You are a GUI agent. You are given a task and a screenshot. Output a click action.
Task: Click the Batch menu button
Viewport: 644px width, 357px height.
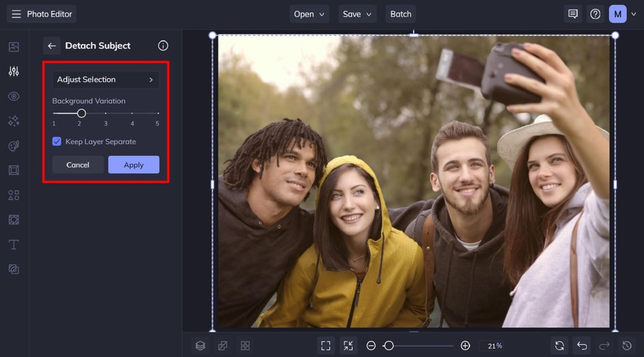tap(400, 14)
